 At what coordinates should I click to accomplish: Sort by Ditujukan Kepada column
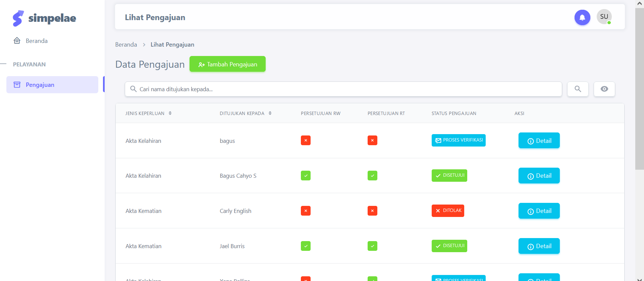tap(270, 113)
